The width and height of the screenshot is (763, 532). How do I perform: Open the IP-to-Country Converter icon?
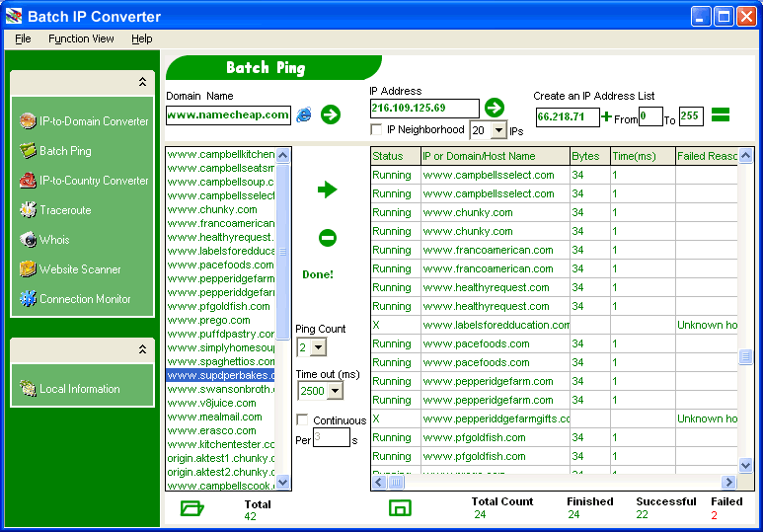coord(28,180)
